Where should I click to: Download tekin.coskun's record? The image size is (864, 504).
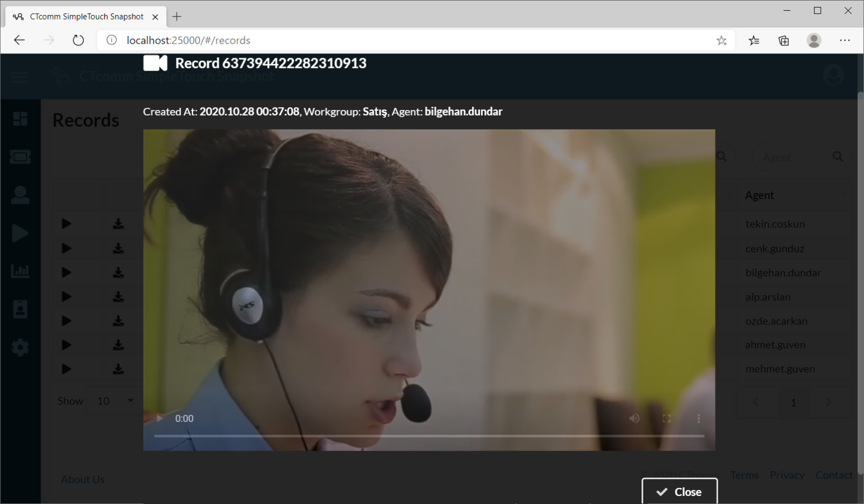118,223
